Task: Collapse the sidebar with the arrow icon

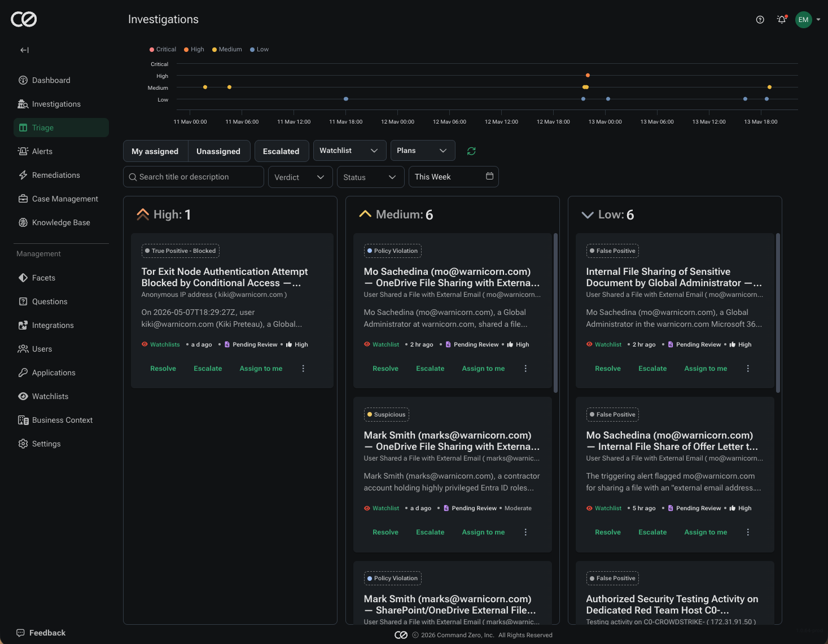Action: point(24,50)
